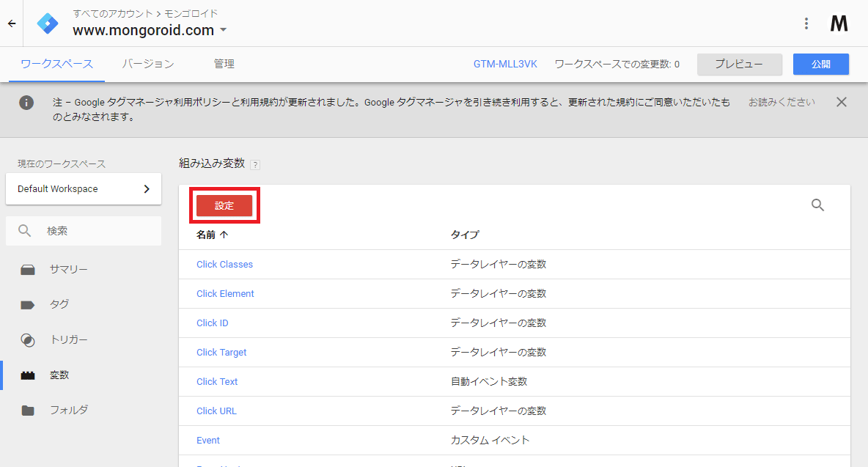Click カスタム イベント type in Event row

click(490, 441)
